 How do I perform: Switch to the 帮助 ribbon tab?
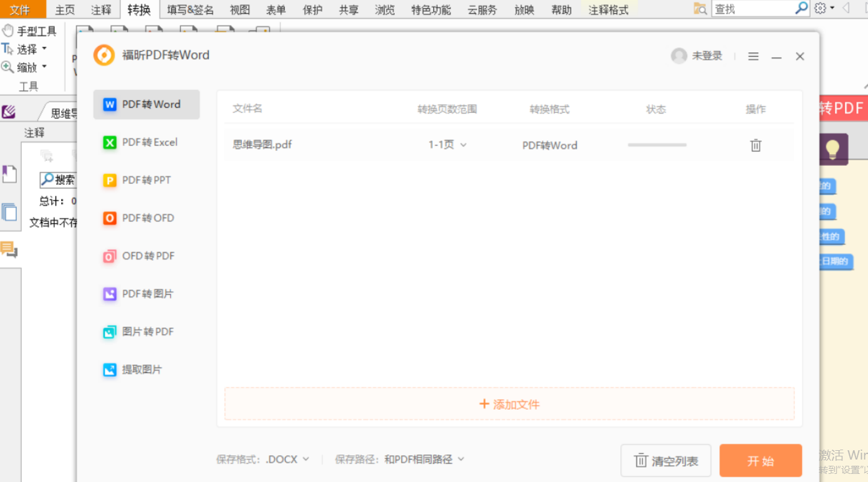(561, 10)
